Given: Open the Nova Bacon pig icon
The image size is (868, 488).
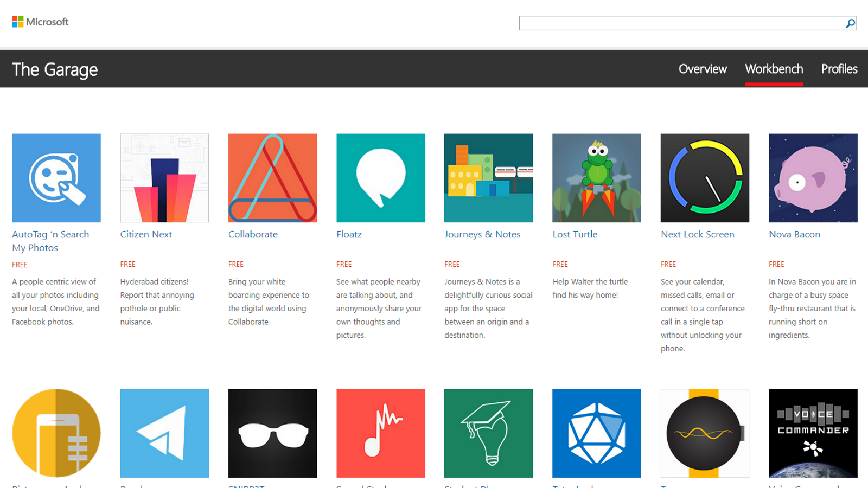Looking at the screenshot, I should point(813,178).
